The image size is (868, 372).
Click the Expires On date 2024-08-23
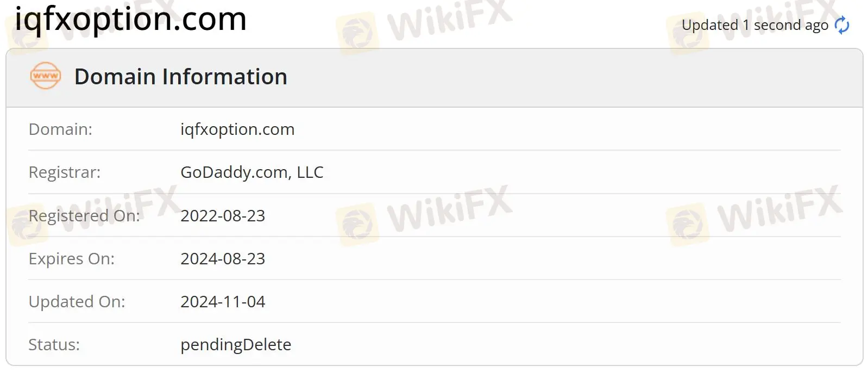click(x=223, y=258)
